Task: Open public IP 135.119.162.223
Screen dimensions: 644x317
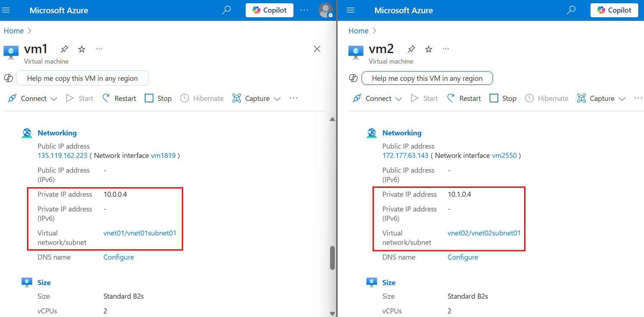Action: point(62,155)
